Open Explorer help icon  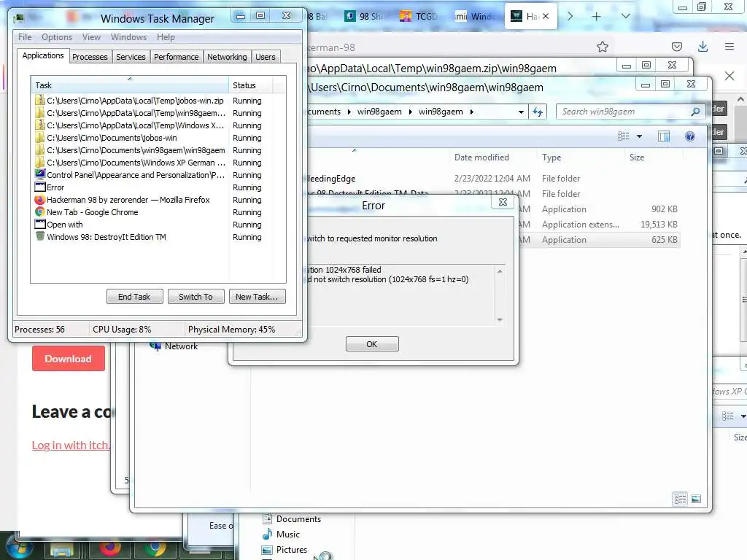690,136
